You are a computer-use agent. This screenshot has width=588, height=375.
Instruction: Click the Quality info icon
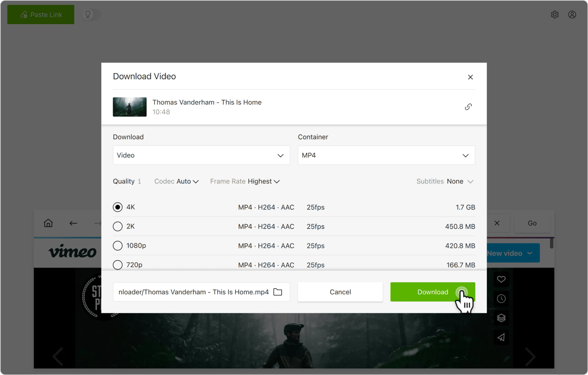coord(139,181)
